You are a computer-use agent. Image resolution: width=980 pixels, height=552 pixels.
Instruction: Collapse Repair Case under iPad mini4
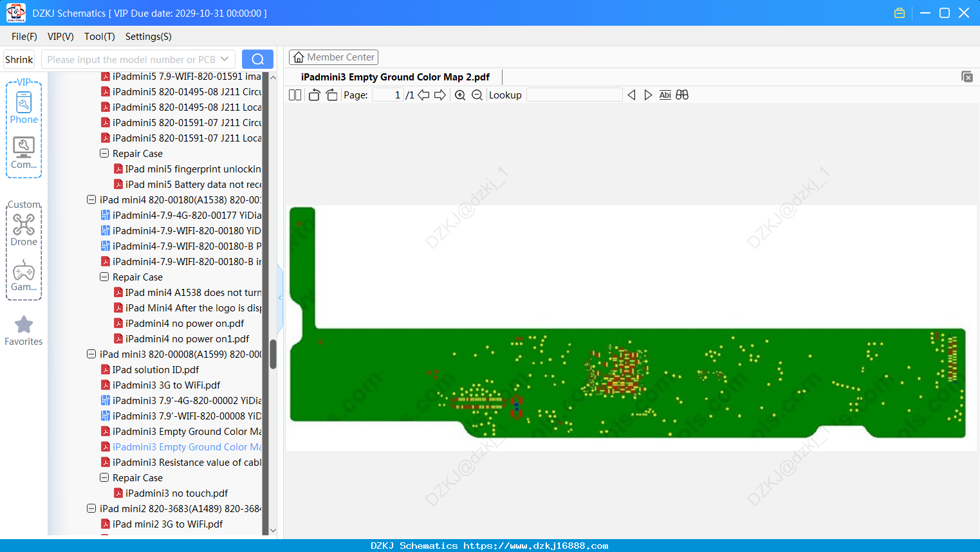pyautogui.click(x=104, y=277)
